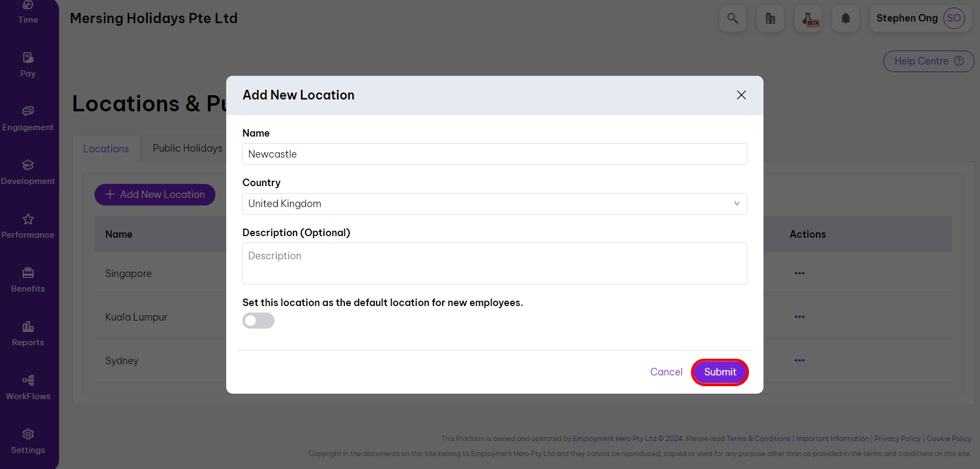Open WorkFlows in the sidebar
980x469 pixels.
28,387
